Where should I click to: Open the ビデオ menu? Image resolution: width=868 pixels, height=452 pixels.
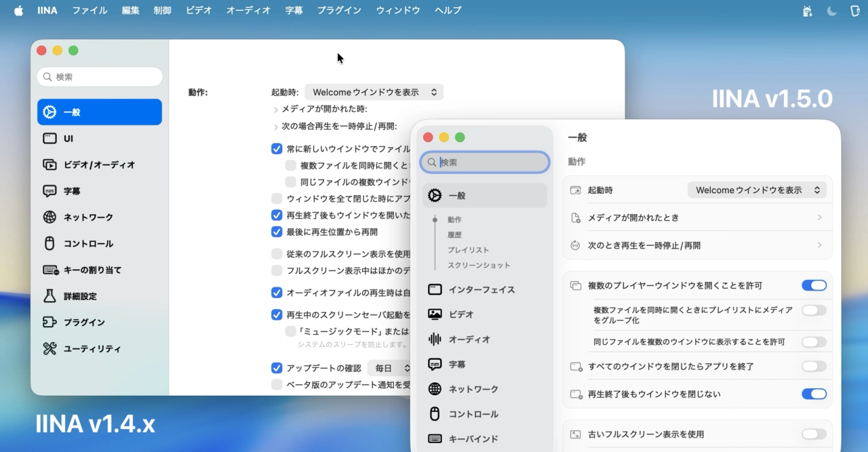click(199, 10)
